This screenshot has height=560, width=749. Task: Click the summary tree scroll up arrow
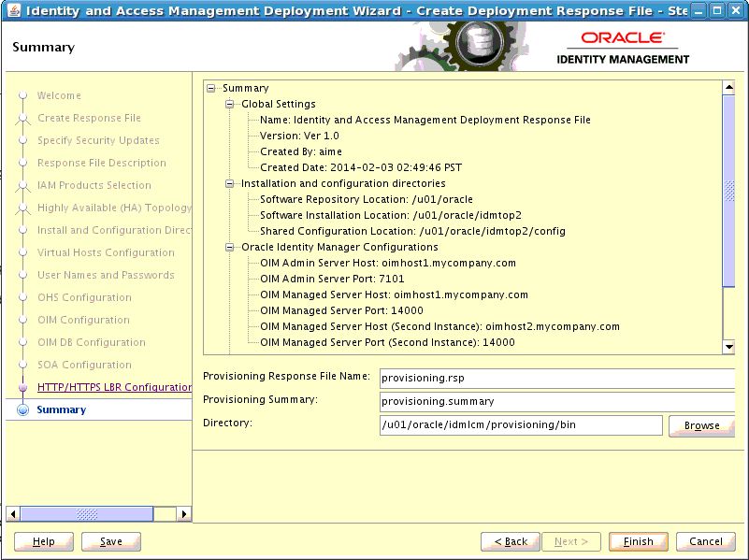point(729,87)
